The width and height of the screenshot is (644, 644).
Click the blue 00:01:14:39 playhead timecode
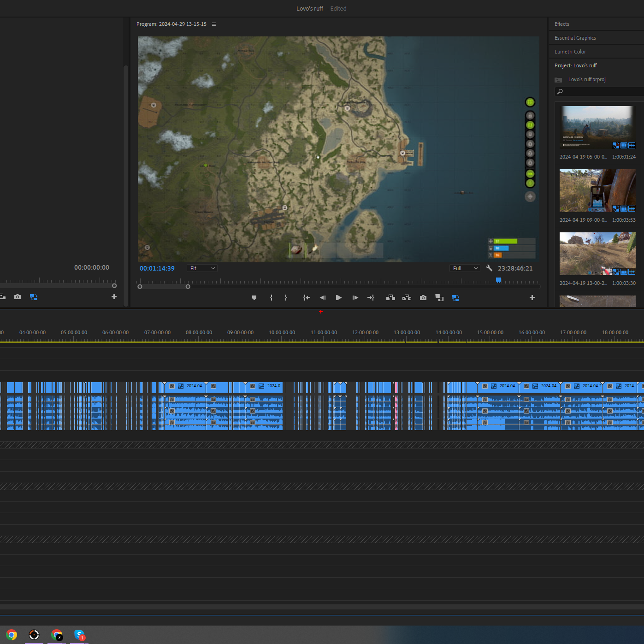(x=157, y=268)
